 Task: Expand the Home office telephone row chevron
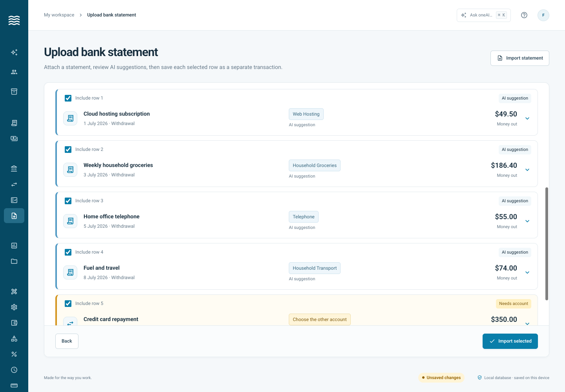(x=527, y=221)
